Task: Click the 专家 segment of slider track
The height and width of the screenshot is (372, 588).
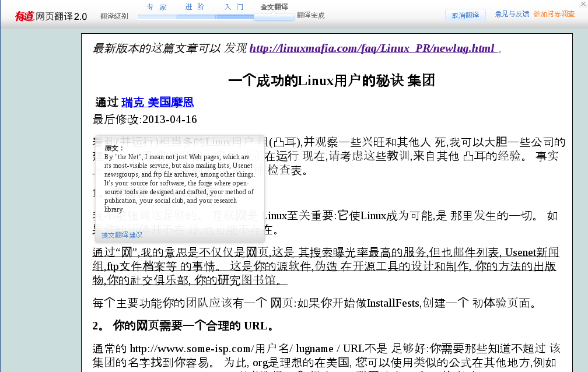Action: (157, 17)
